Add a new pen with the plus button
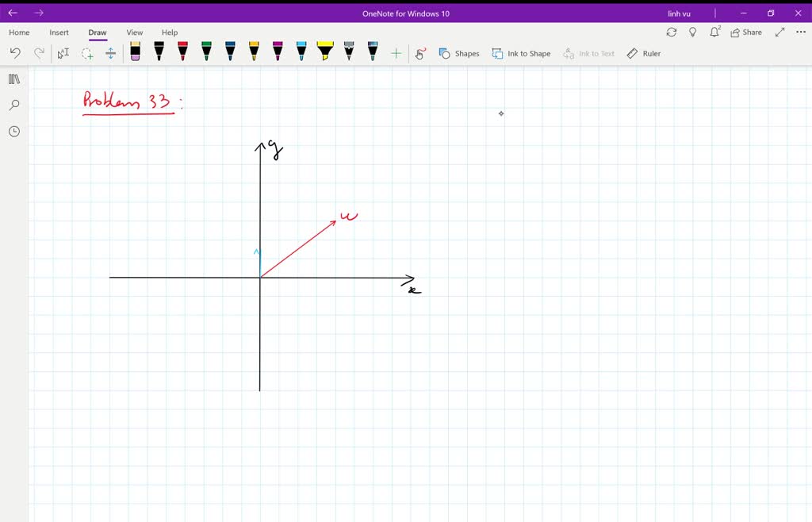The width and height of the screenshot is (812, 522). (395, 53)
